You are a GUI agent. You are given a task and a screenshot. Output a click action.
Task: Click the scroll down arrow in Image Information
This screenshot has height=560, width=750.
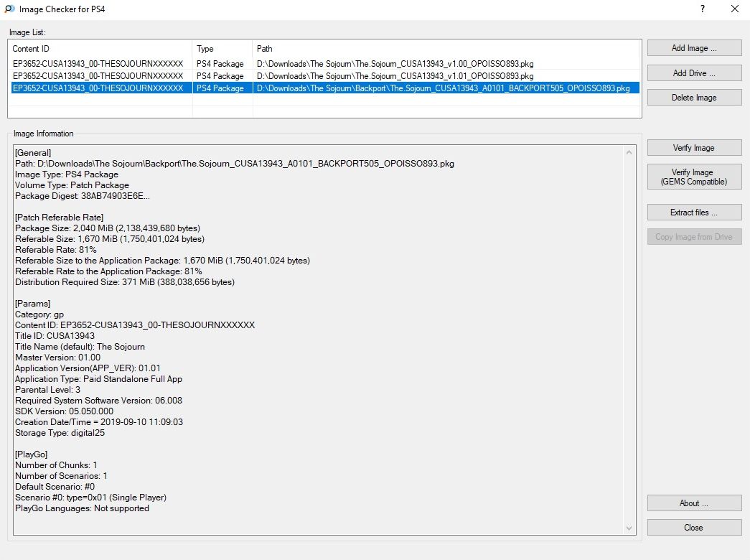[x=629, y=528]
